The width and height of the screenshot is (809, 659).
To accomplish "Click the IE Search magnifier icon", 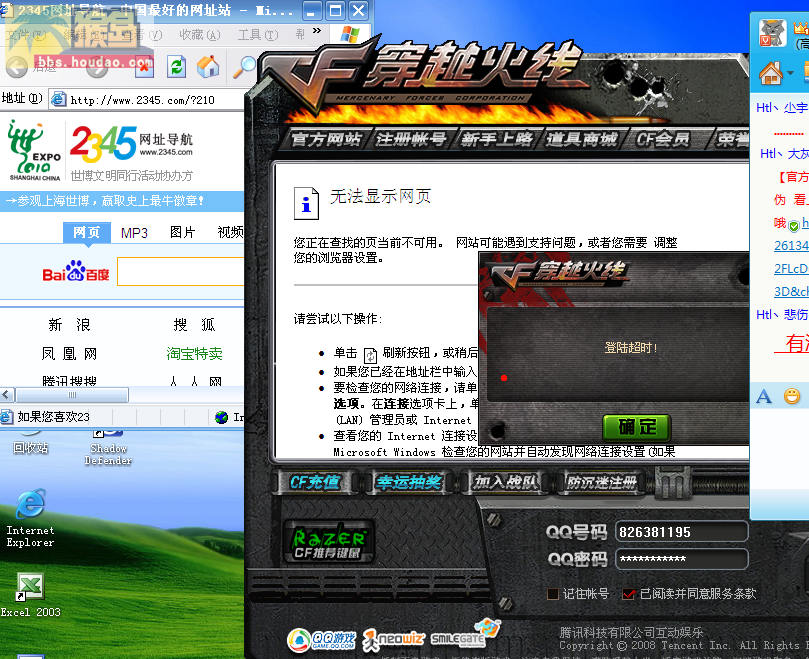I will pos(244,67).
